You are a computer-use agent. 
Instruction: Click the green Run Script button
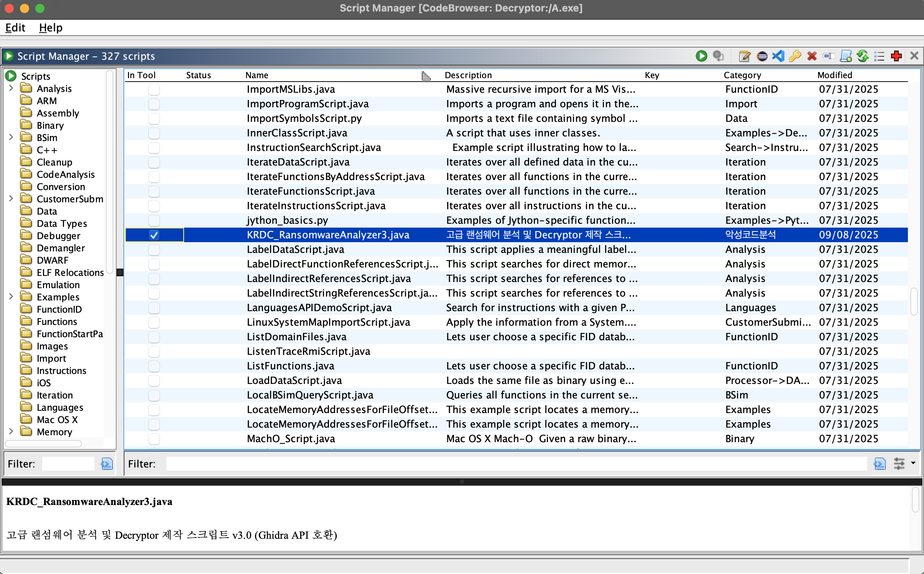701,56
